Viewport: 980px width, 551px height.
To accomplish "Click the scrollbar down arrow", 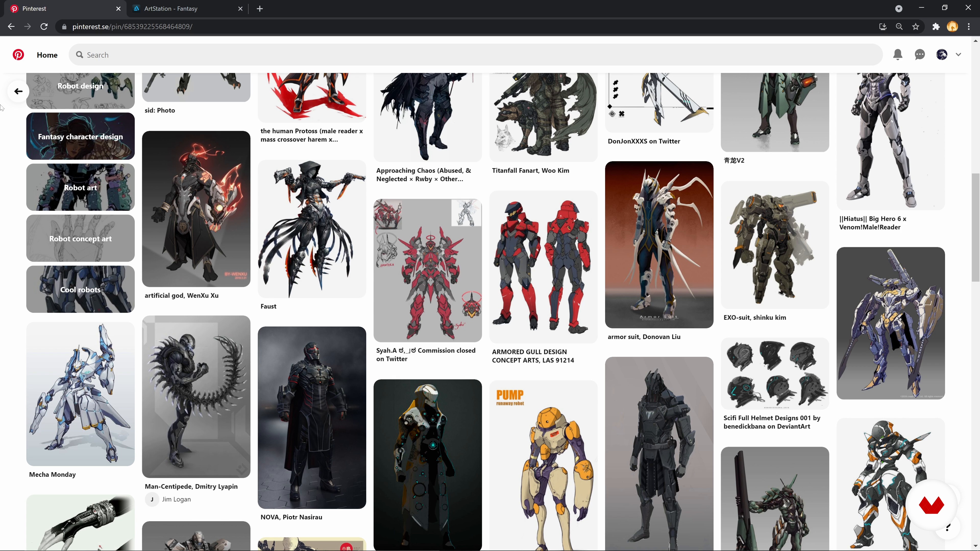I will [x=975, y=546].
